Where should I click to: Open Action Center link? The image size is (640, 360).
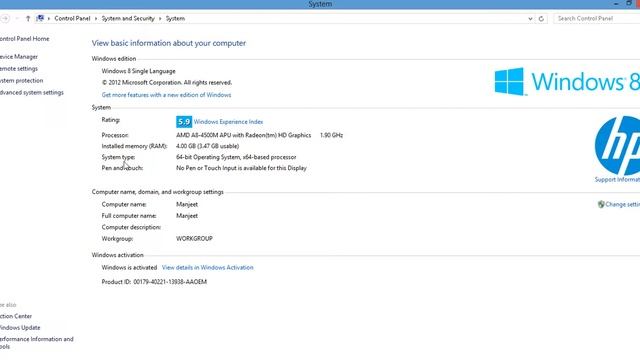click(16, 316)
